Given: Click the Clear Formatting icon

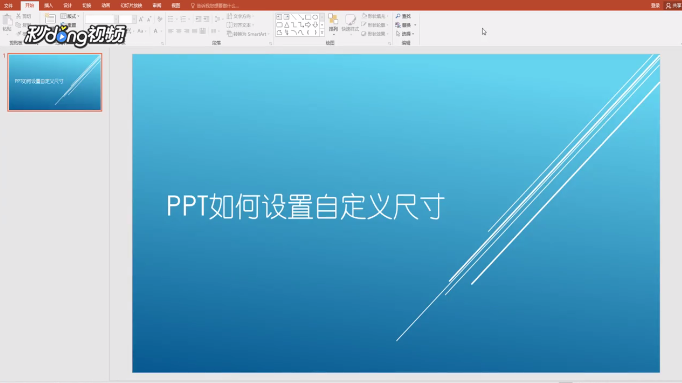Looking at the screenshot, I should point(160,19).
